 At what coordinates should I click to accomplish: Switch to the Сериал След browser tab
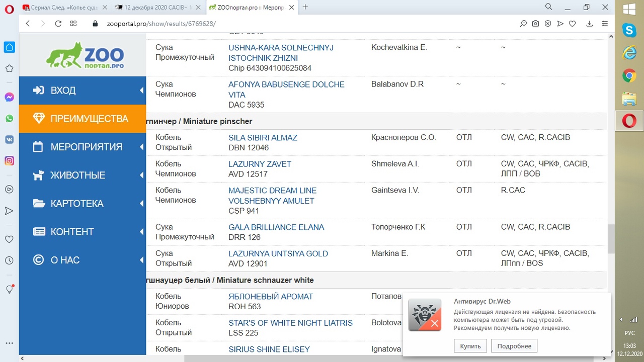[60, 7]
